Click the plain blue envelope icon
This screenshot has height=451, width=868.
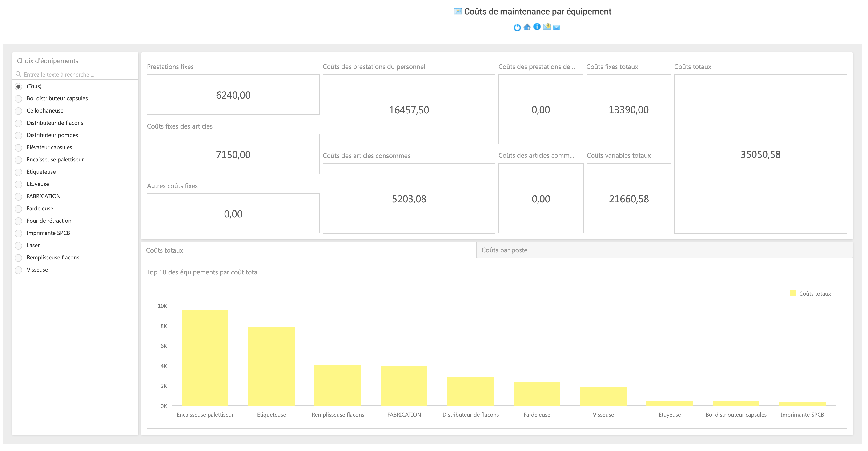tap(557, 28)
